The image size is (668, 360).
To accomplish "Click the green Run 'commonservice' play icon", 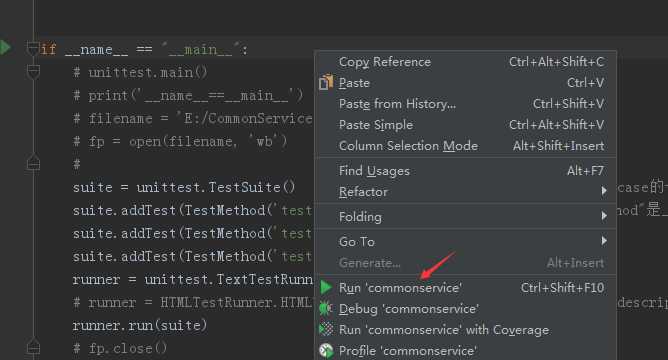I will [326, 288].
